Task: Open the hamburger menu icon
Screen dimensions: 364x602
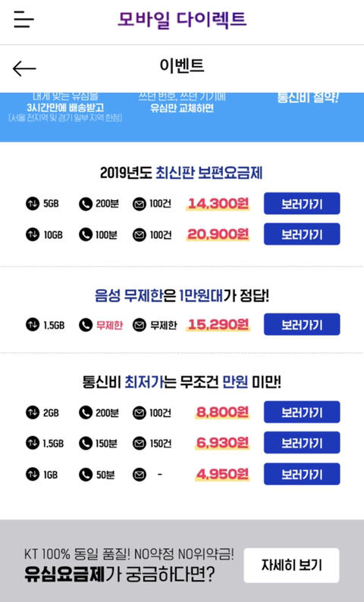Action: [24, 19]
